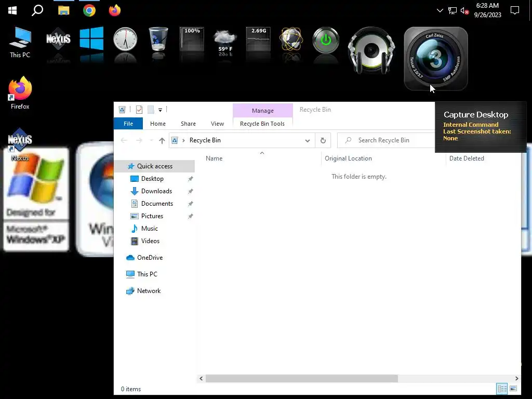This screenshot has width=532, height=399.
Task: Open Downloads in navigation pane
Action: 156,191
